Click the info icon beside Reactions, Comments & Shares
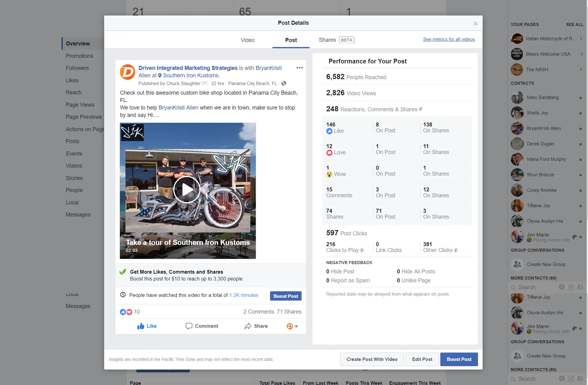The height and width of the screenshot is (385, 588). pyautogui.click(x=421, y=109)
